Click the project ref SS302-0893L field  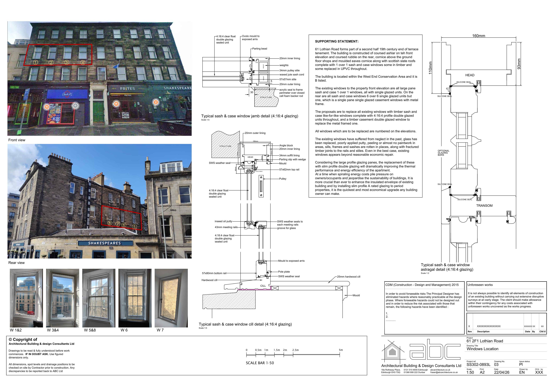(479, 365)
